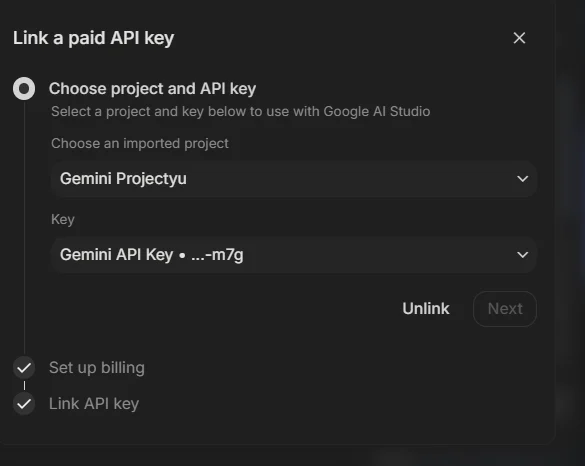The image size is (585, 466).
Task: Expand the project dropdown chevron arrow
Action: (522, 179)
